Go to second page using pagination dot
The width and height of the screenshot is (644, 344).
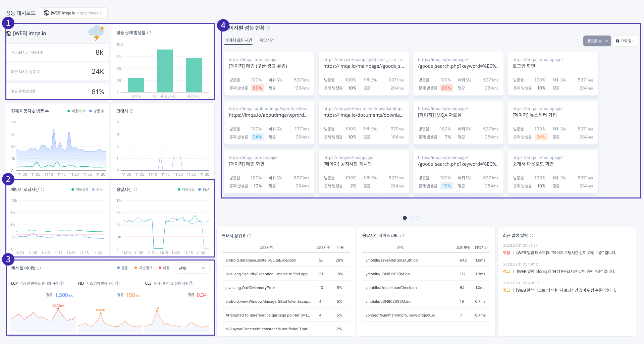pos(411,218)
